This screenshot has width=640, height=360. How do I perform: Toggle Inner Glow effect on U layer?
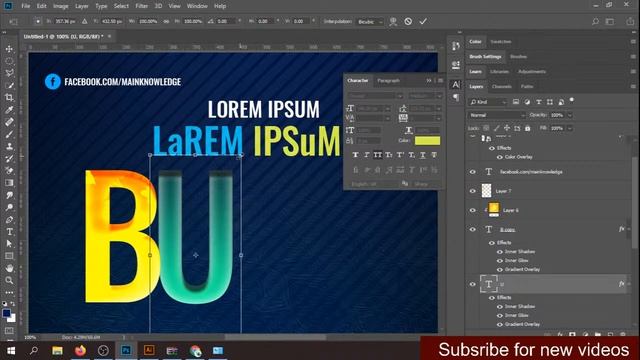[500, 316]
